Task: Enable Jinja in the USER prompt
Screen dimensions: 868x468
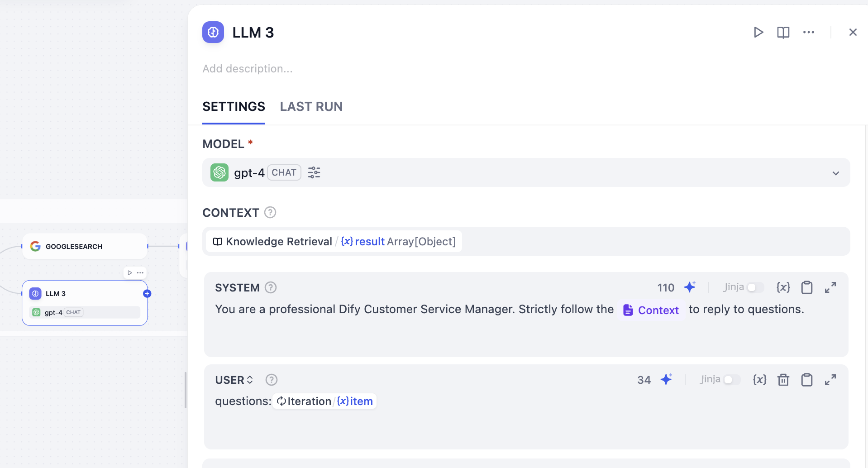Action: pyautogui.click(x=731, y=380)
